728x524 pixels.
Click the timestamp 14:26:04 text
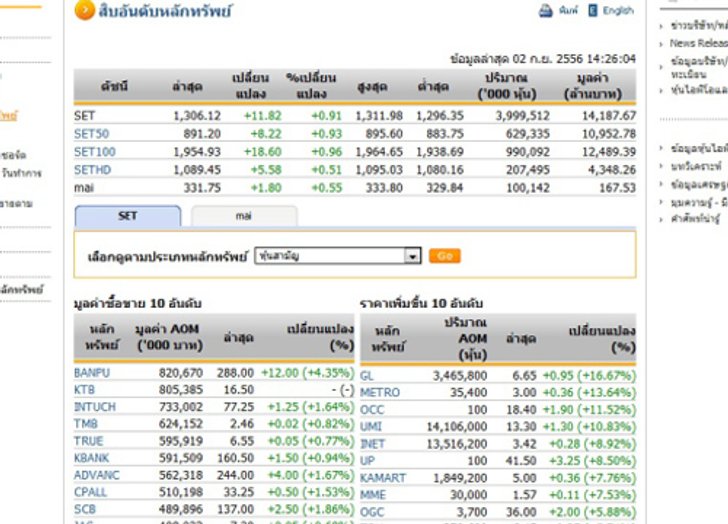pyautogui.click(x=611, y=59)
